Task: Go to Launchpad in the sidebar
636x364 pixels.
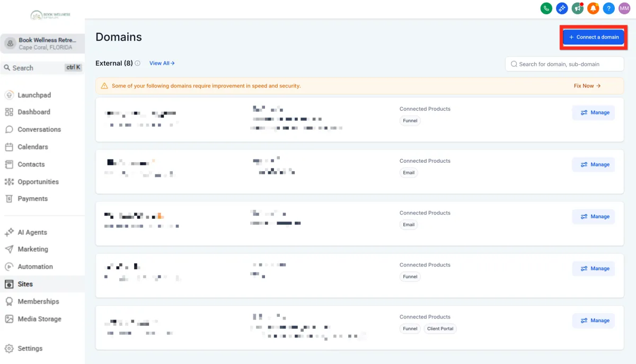Action: point(34,95)
